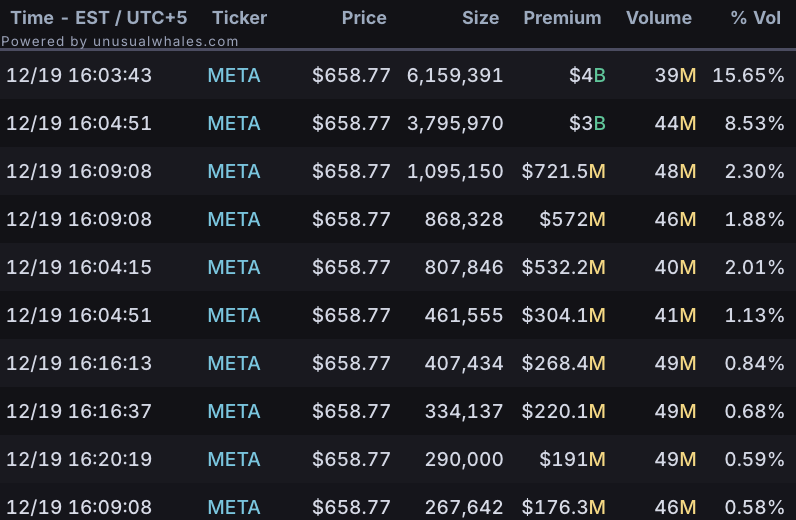Screen dimensions: 796x520
Task: Select the size value 461,555
Action: click(x=464, y=315)
